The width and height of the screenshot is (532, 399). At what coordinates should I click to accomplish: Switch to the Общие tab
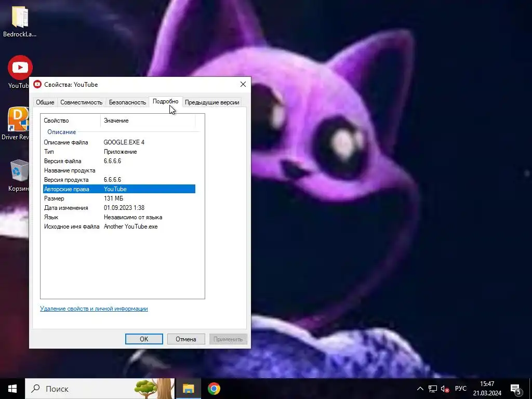click(x=45, y=102)
